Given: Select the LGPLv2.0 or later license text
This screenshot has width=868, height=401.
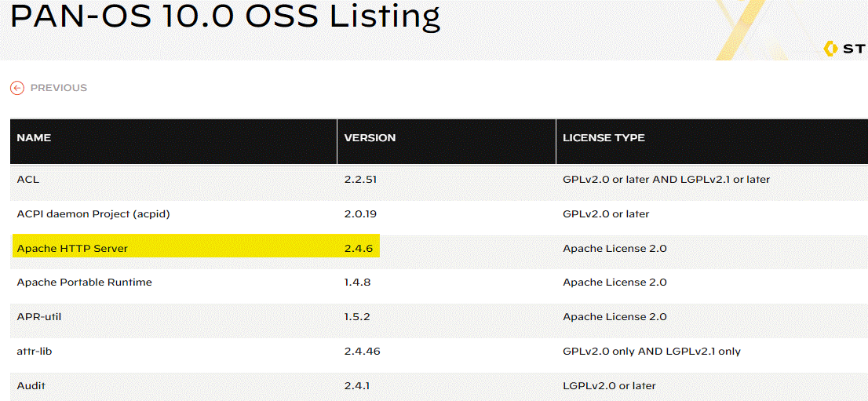Looking at the screenshot, I should (609, 386).
